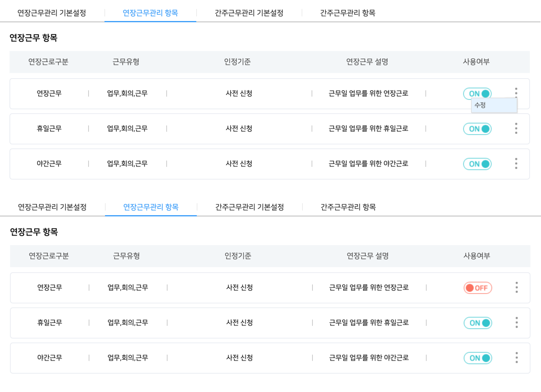
Task: Toggle 연장근무 ON switch in the upper list
Action: 477,94
